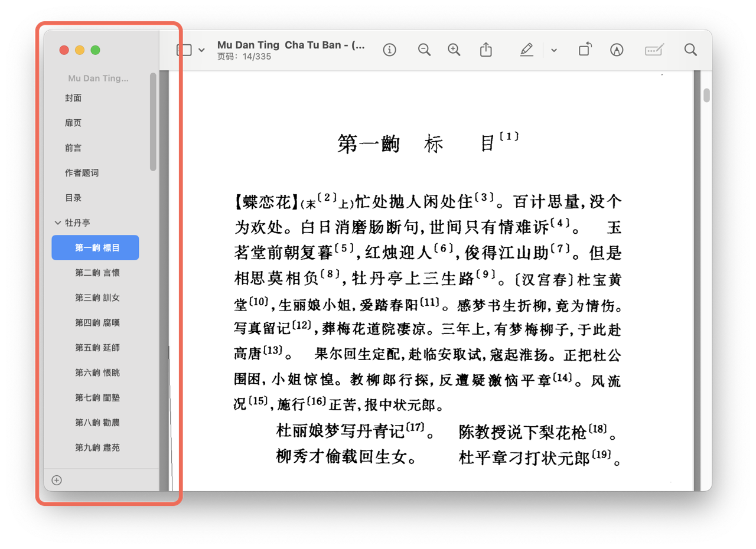Rotate the current page
The width and height of the screenshot is (756, 549).
tap(585, 50)
